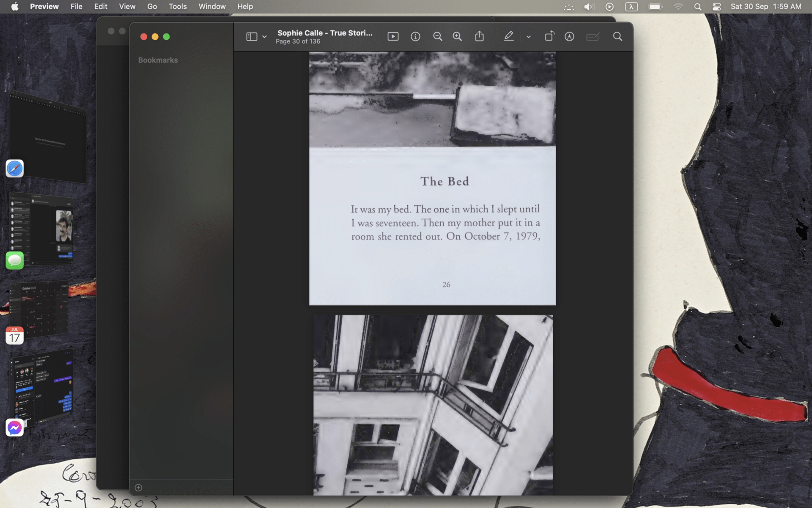
Task: Click the text line 'It was my bed.'
Action: (381, 209)
